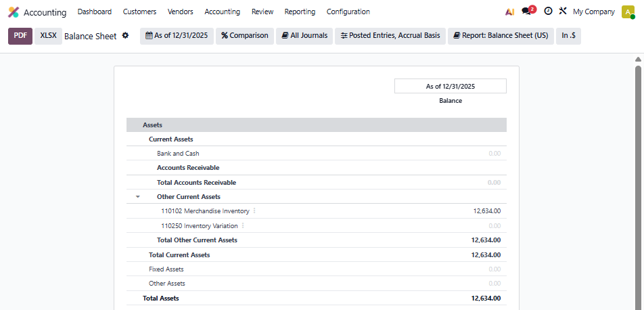Click the debug tools wrench icon
The width and height of the screenshot is (644, 310).
click(562, 12)
